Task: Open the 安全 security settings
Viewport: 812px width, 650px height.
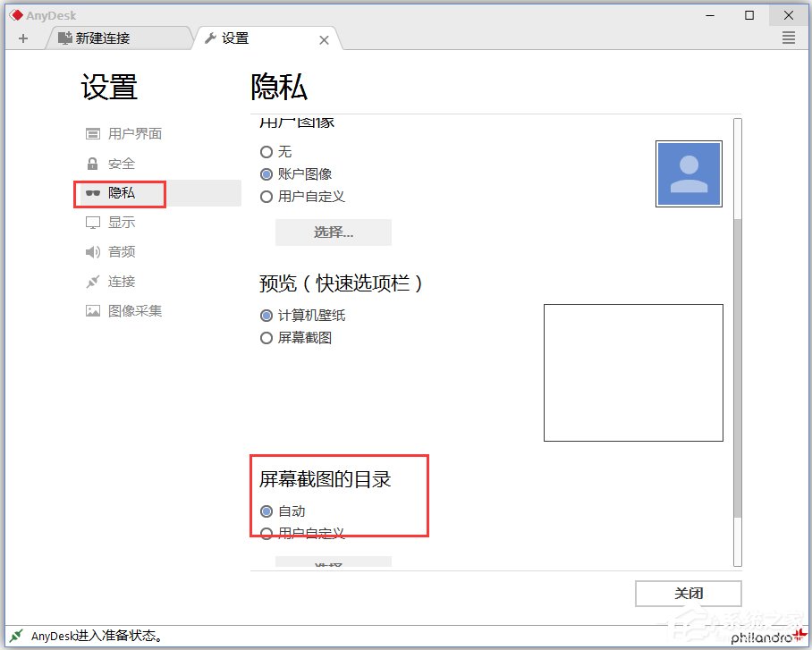Action: (117, 164)
